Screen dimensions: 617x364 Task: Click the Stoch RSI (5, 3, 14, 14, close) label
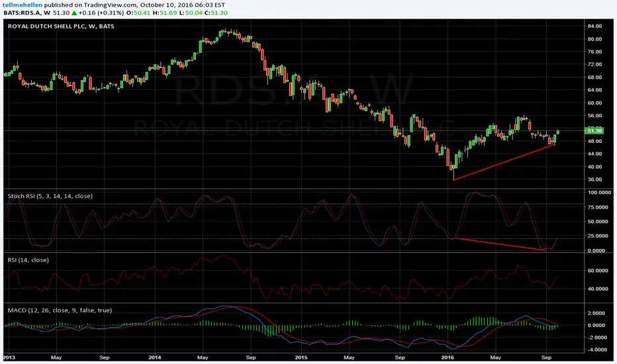pyautogui.click(x=50, y=196)
